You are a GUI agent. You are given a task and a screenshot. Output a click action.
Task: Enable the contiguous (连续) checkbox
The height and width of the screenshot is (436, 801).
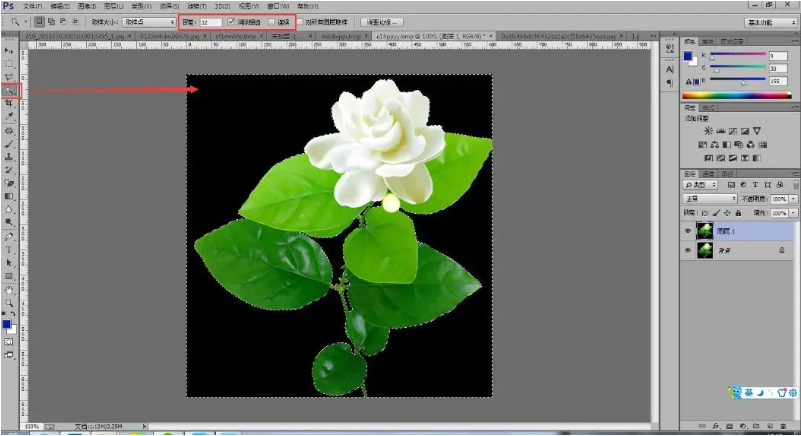(271, 21)
